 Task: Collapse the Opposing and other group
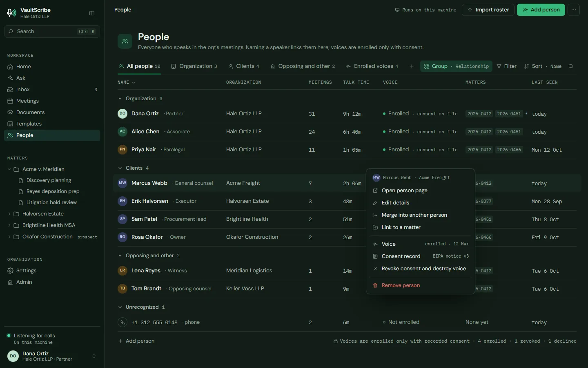(120, 256)
